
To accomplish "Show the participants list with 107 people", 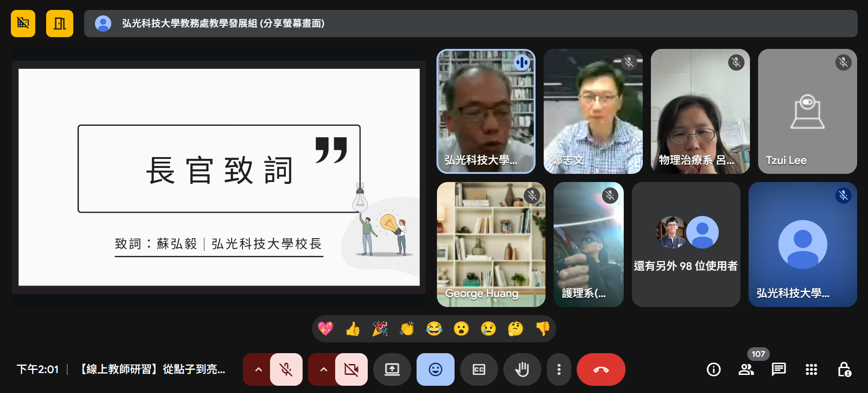I will pyautogui.click(x=746, y=369).
